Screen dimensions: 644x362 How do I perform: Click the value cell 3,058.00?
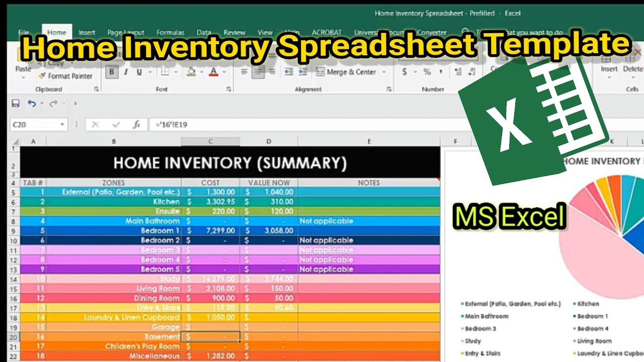tap(269, 231)
